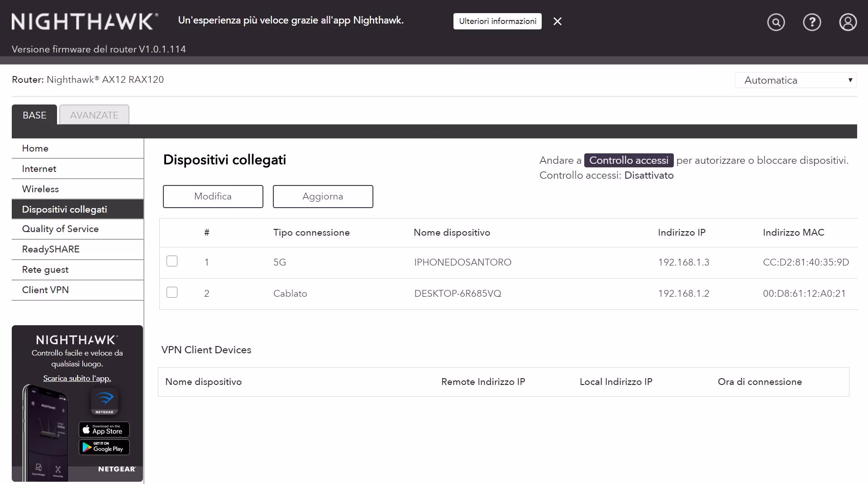The height and width of the screenshot is (484, 868).
Task: Click the Indirizzo MAC column header
Action: (x=793, y=233)
